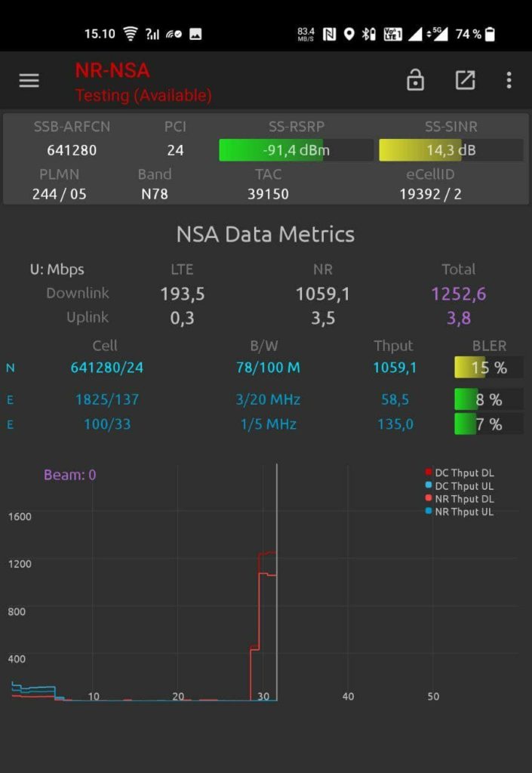Screen dimensions: 532x773
Task: Tap the SS-RSRP -91,4 dBm bar
Action: tap(295, 150)
